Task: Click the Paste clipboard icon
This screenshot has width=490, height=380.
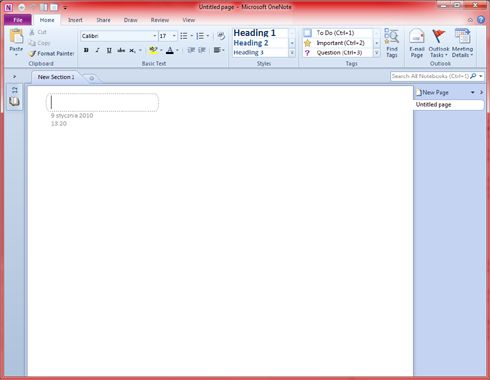Action: point(16,37)
